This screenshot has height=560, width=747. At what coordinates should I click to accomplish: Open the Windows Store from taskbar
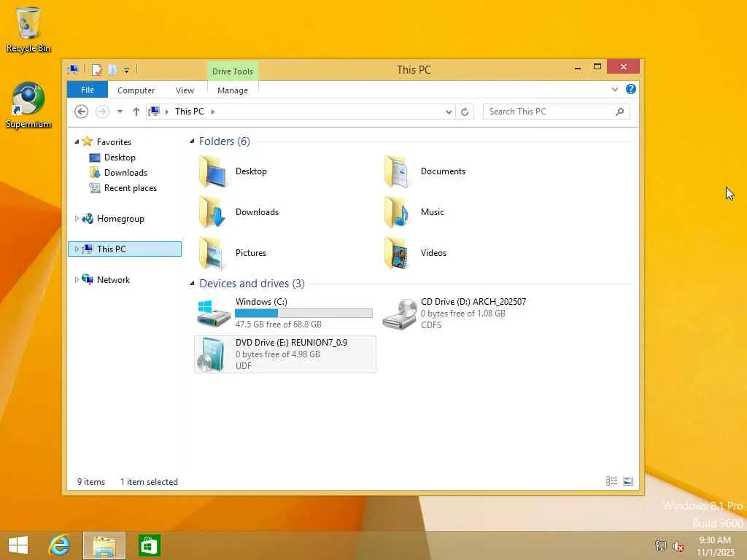tap(149, 545)
